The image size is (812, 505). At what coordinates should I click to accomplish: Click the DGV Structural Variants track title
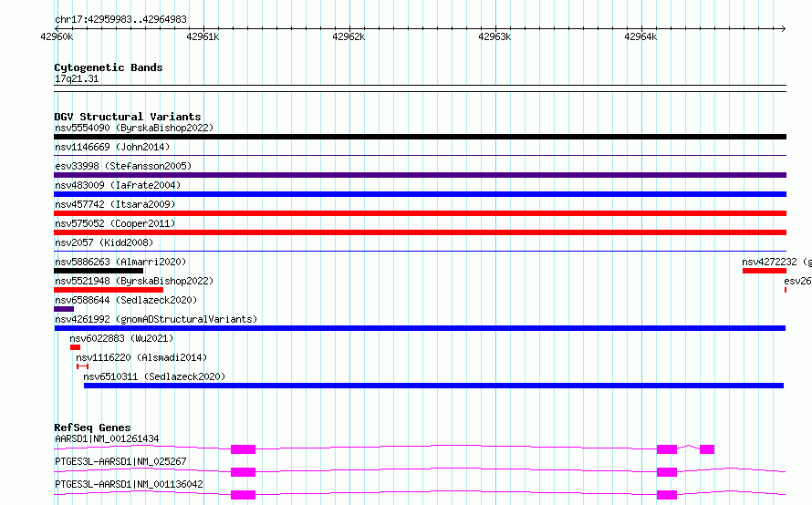click(128, 117)
